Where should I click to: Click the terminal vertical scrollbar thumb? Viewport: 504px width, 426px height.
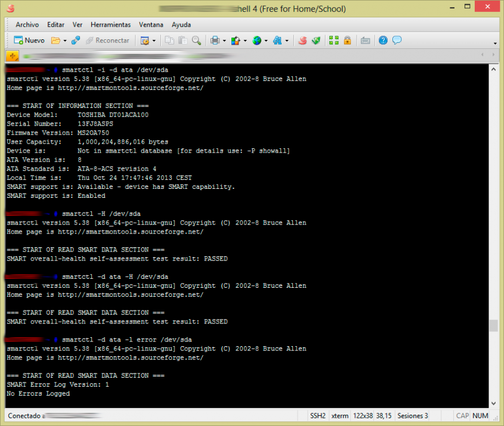coord(494,325)
